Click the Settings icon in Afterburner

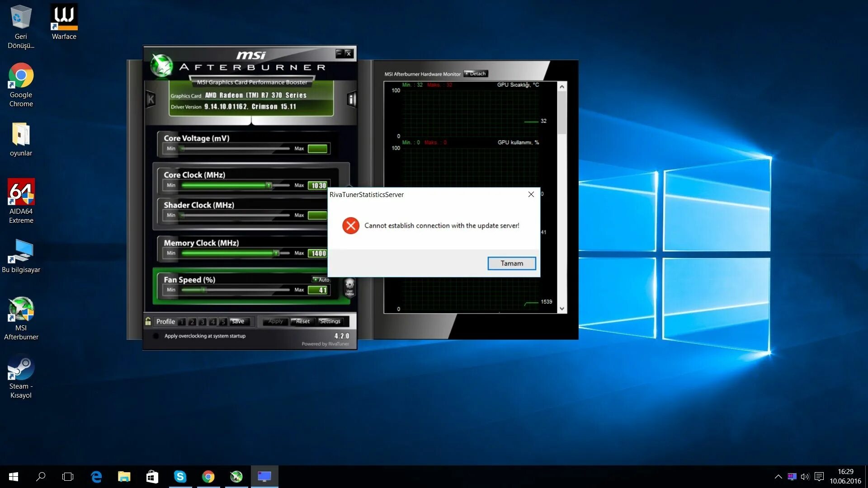(x=330, y=320)
